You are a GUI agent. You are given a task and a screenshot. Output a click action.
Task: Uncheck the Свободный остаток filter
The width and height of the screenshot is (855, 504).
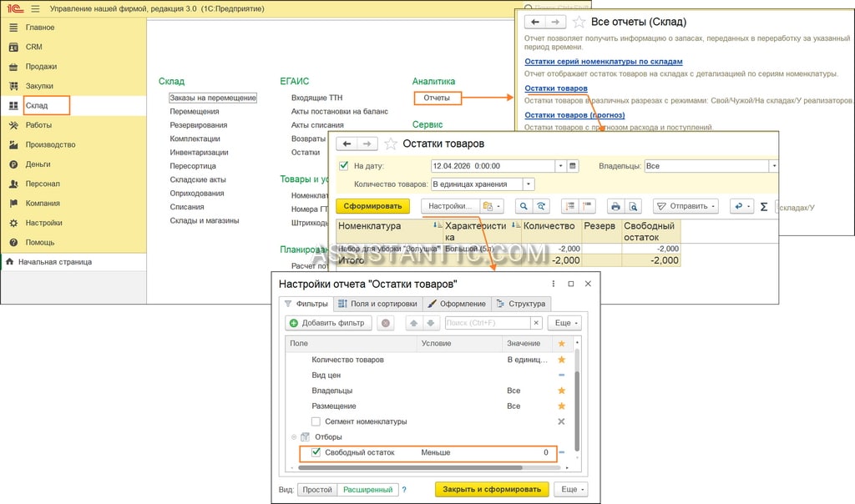click(316, 451)
